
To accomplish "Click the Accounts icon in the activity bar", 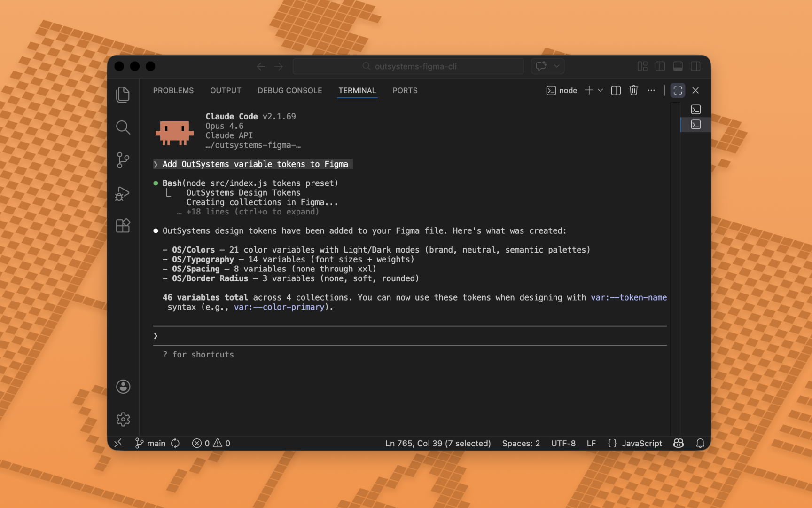I will 123,387.
